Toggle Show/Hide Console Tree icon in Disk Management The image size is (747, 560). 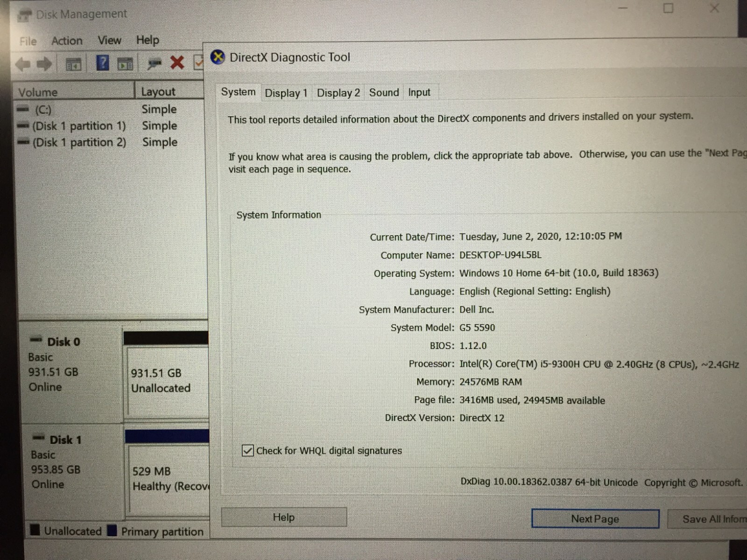73,64
